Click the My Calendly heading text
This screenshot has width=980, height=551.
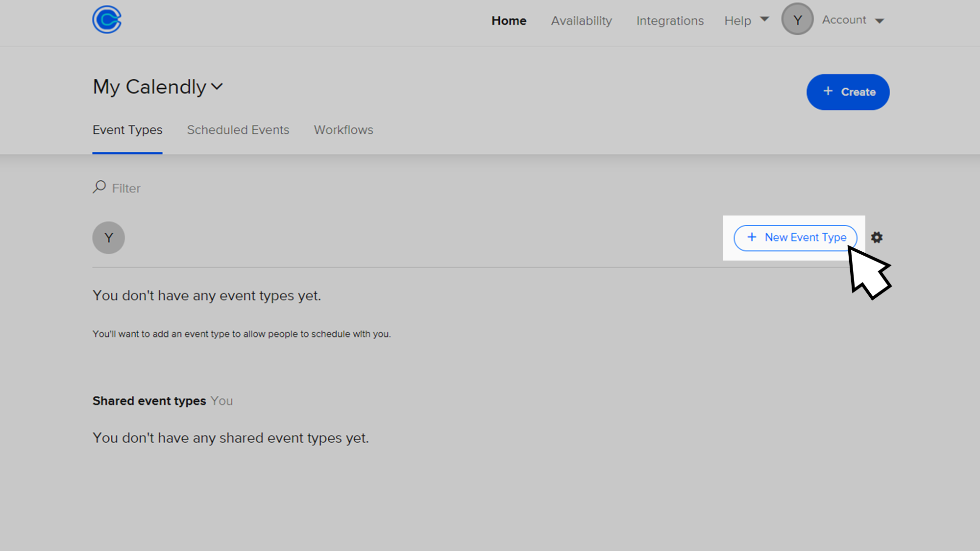(x=149, y=87)
